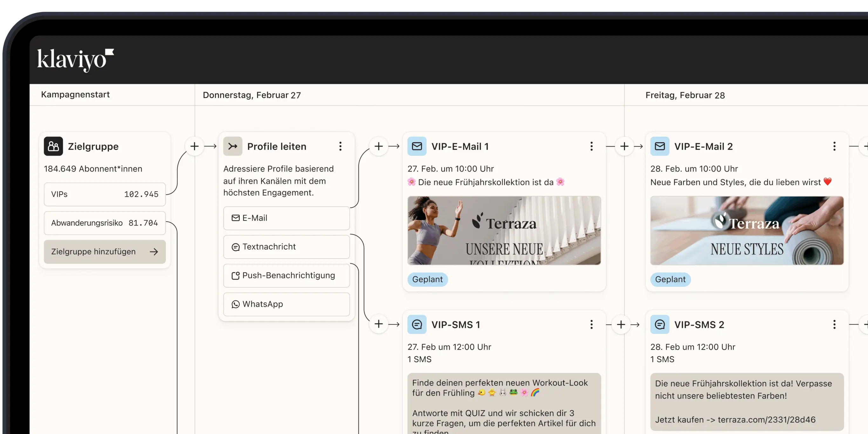Click the VIP-SMS 2 message icon
868x434 pixels.
coord(660,324)
